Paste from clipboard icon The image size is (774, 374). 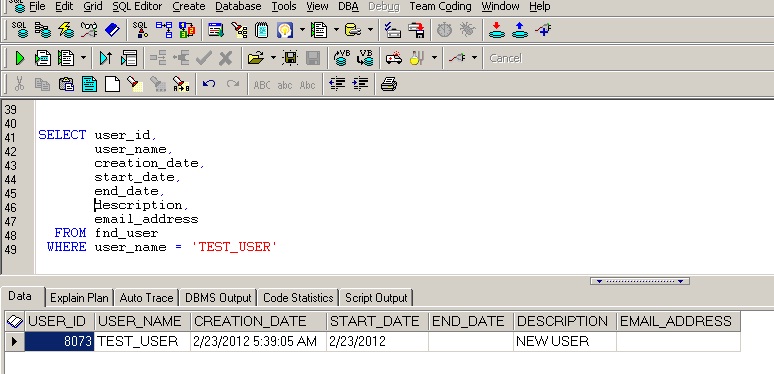pyautogui.click(x=66, y=84)
